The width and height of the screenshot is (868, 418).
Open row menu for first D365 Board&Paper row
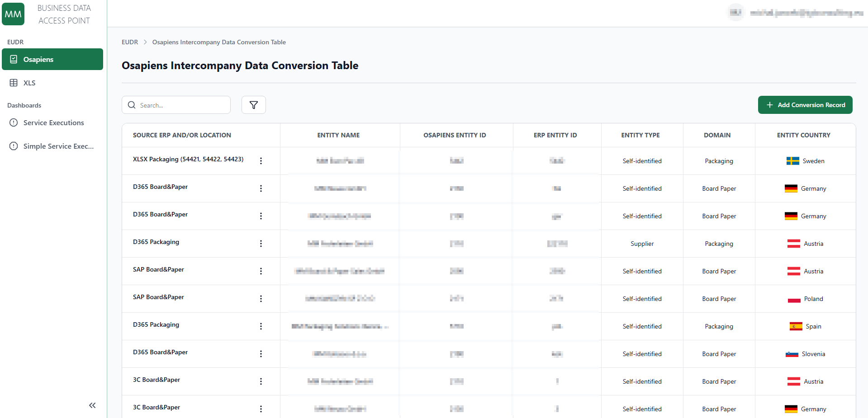pos(261,188)
